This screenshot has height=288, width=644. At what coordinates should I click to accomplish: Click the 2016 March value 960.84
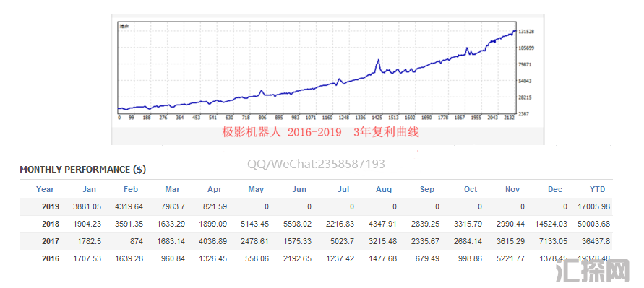173,258
